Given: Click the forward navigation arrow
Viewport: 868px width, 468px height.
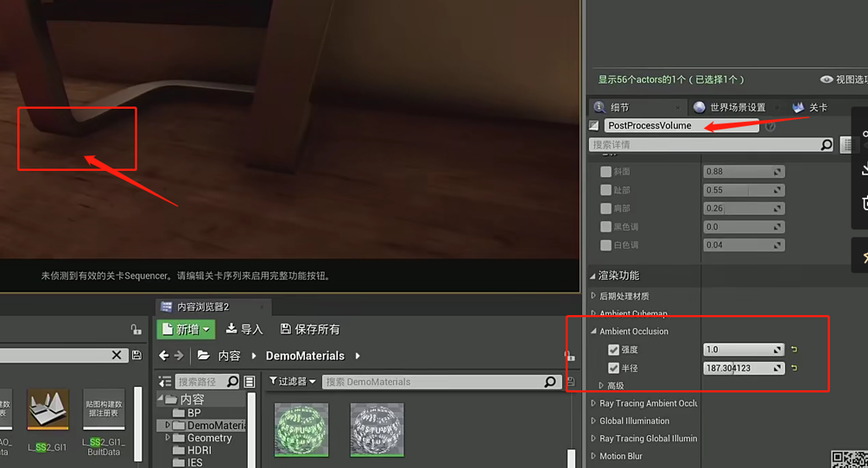Looking at the screenshot, I should (x=179, y=356).
